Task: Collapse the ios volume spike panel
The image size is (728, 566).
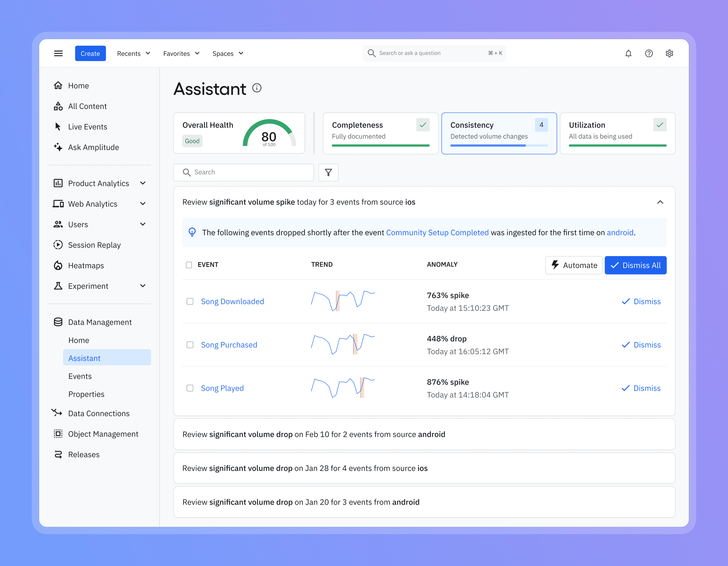Action: (660, 202)
